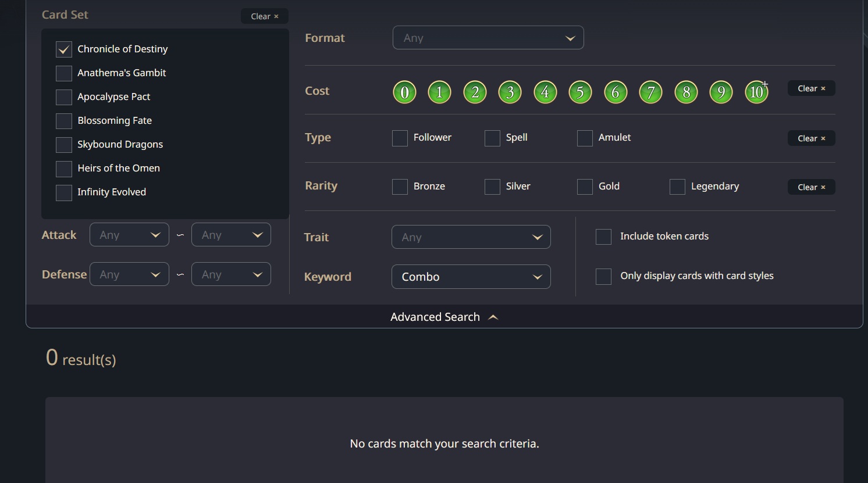Open the Keyword dropdown showing Combo
The height and width of the screenshot is (483, 868).
point(471,277)
